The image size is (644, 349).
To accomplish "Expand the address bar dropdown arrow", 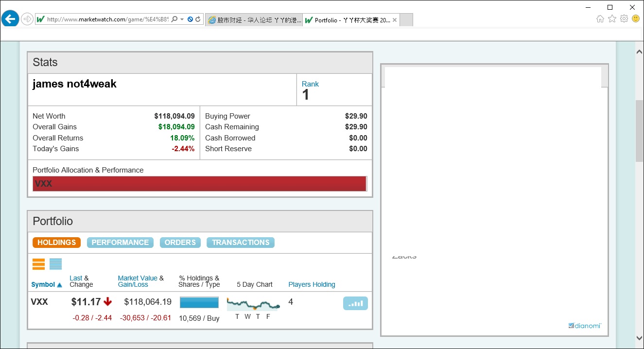I will 182,19.
